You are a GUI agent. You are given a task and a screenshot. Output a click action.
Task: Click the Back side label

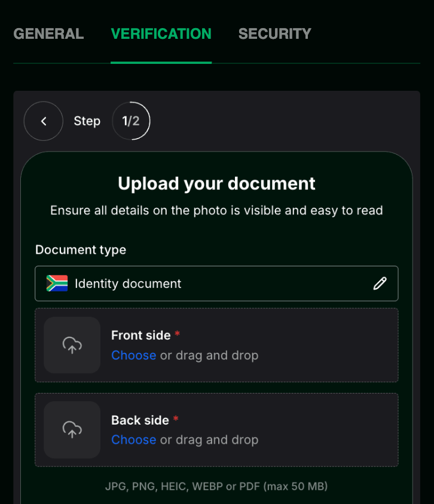pos(140,420)
